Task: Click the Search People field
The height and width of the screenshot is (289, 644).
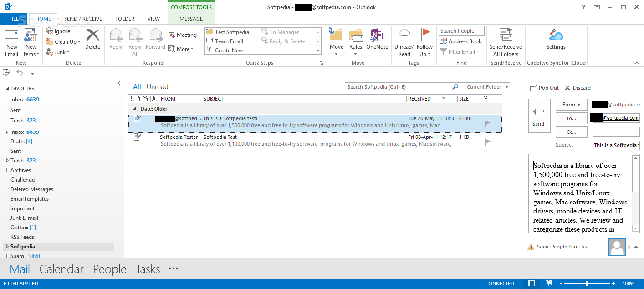Action: (461, 31)
